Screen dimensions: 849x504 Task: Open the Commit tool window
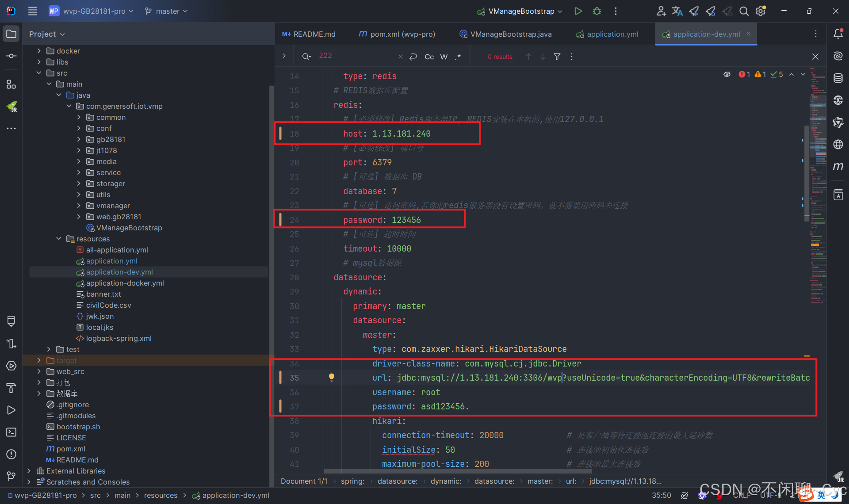11,56
